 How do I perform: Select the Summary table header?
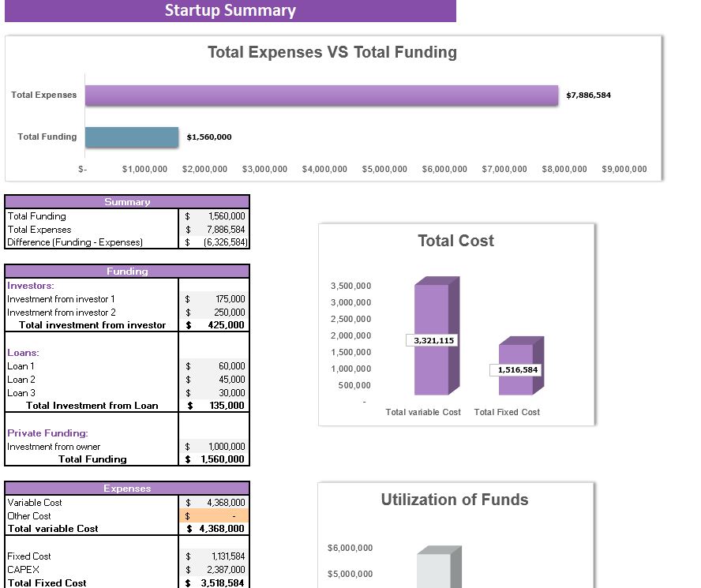click(x=128, y=202)
